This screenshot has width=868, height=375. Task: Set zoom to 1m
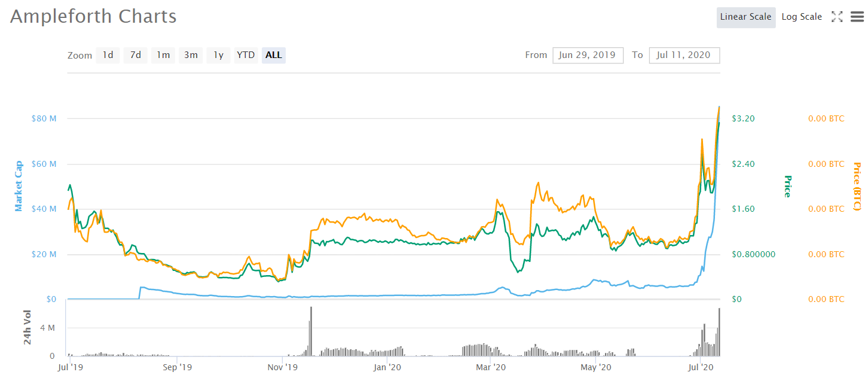(x=163, y=55)
